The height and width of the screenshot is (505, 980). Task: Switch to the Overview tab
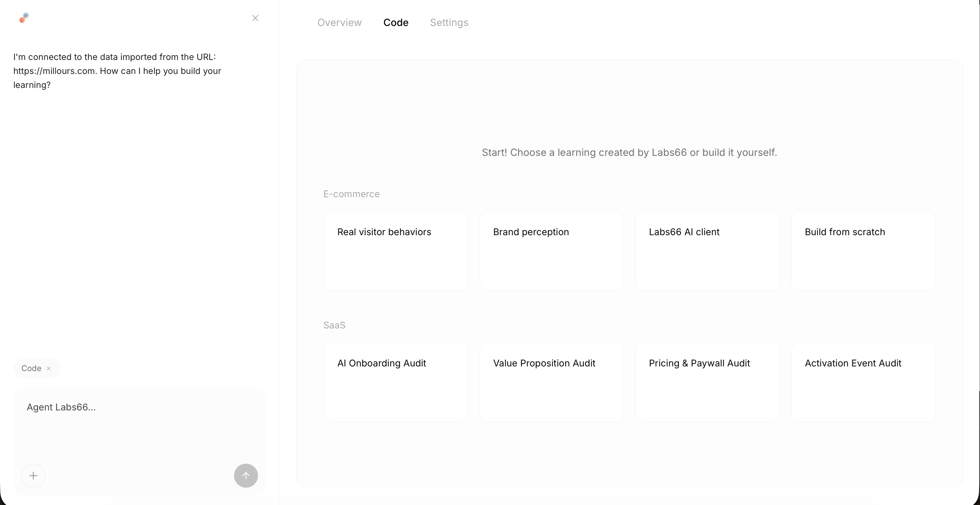point(339,22)
